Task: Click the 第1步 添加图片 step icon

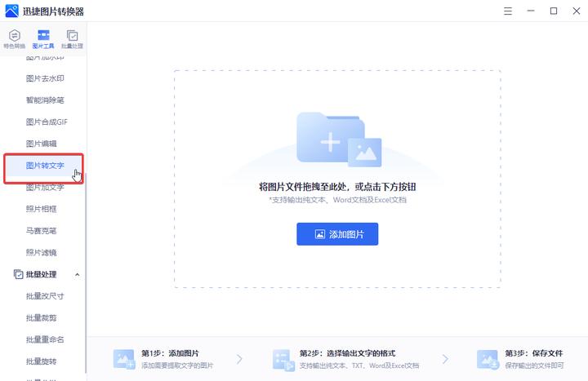Action: (x=124, y=359)
